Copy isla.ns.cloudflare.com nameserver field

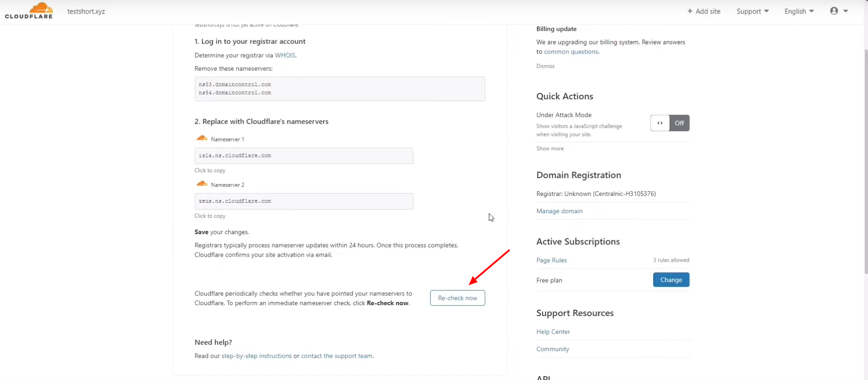304,156
